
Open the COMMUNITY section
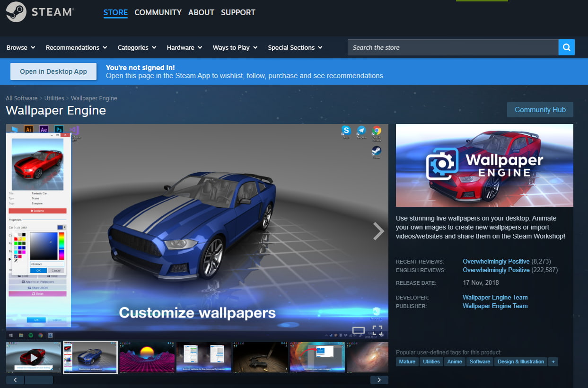158,12
